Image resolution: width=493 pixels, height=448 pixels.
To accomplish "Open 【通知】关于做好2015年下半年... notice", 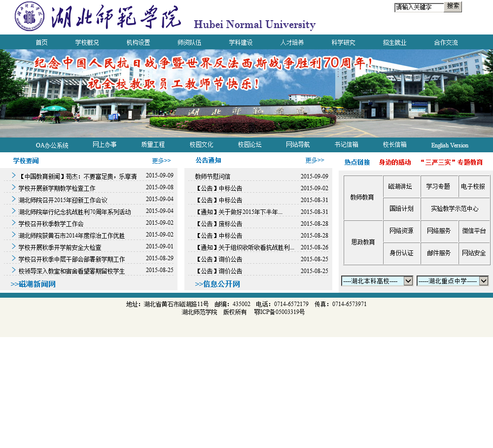I will 239,212.
